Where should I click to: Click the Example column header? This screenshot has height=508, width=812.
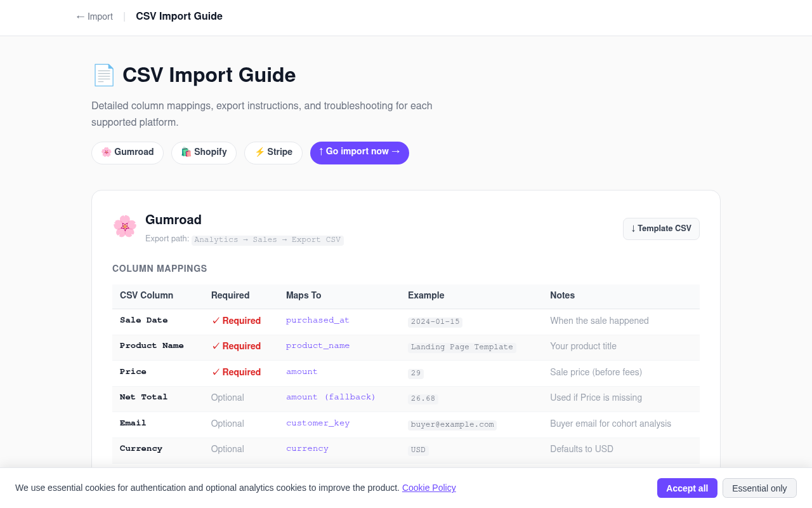point(426,295)
